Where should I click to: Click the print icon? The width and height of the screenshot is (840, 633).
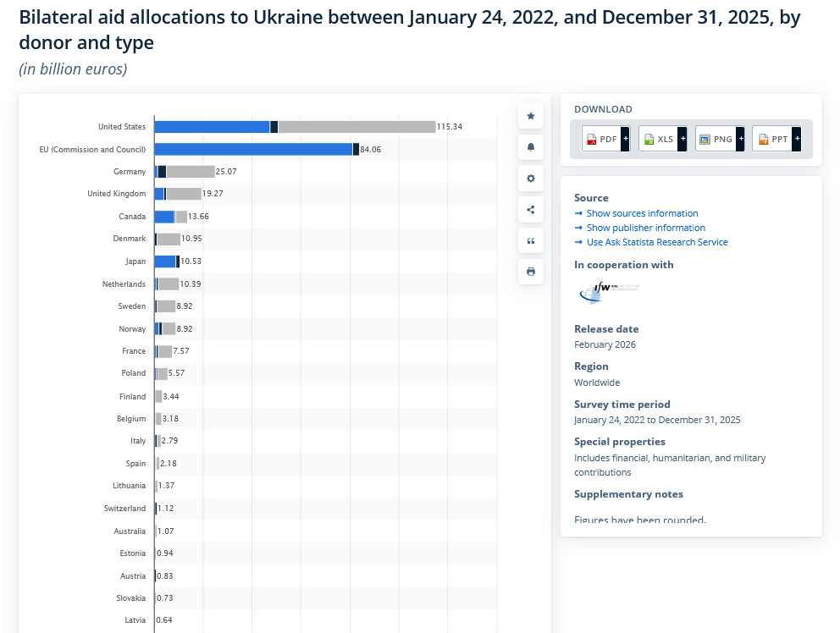531,272
